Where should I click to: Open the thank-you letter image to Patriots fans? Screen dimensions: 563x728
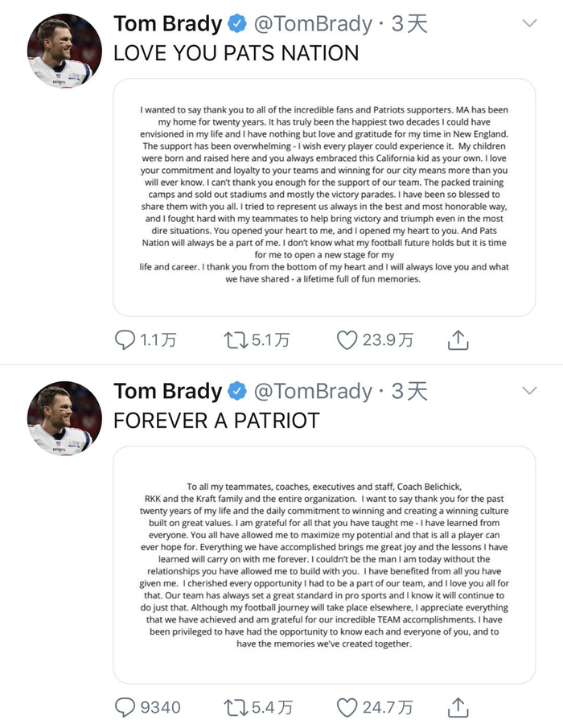(324, 196)
